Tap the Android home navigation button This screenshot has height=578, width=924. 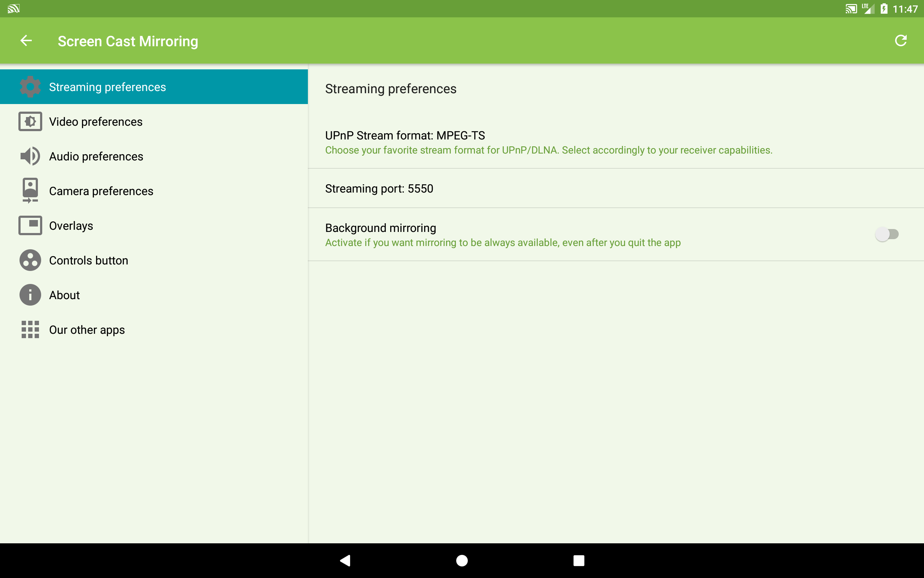tap(462, 560)
